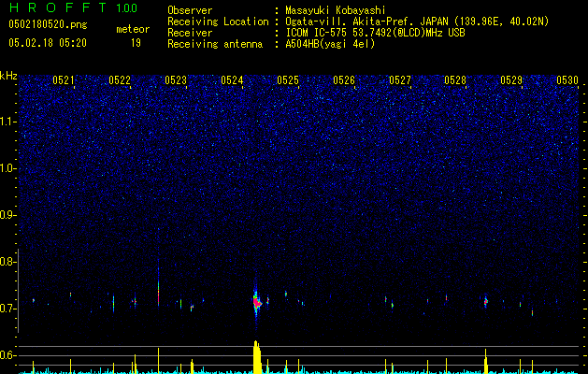Click the 1.1 kHz axis label
Image resolution: width=588 pixels, height=374 pixels.
click(8, 122)
